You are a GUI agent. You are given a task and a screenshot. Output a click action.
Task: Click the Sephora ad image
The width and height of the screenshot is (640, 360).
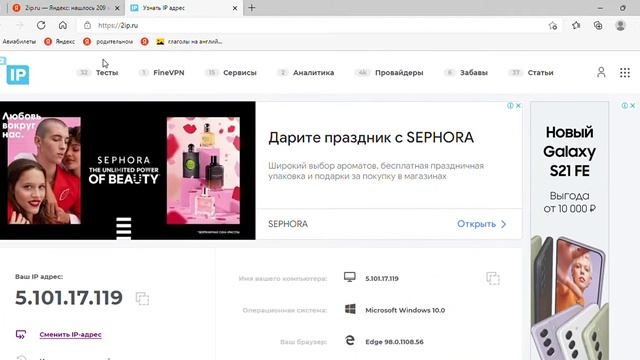127,170
